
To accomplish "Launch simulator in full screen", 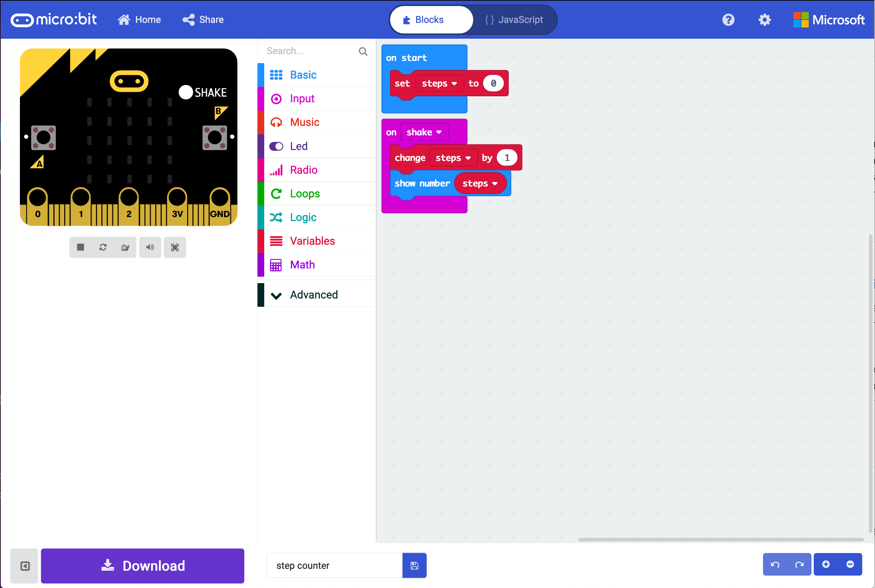I will point(175,247).
